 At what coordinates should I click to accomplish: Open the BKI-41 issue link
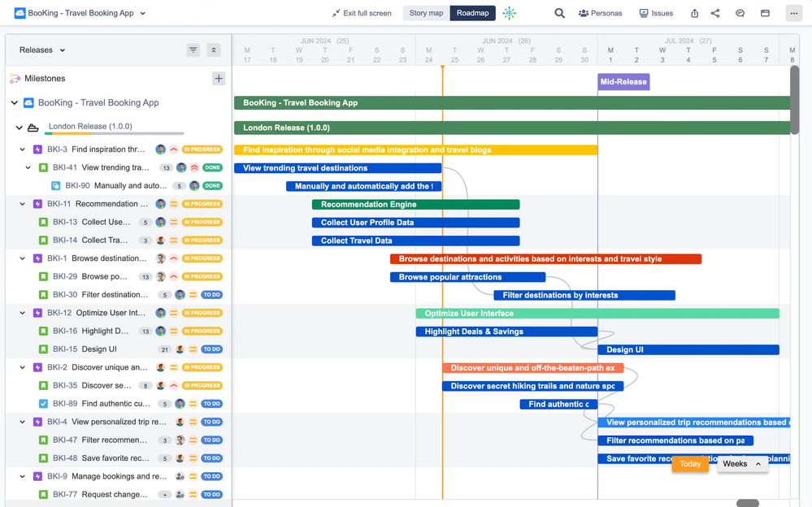[65, 168]
